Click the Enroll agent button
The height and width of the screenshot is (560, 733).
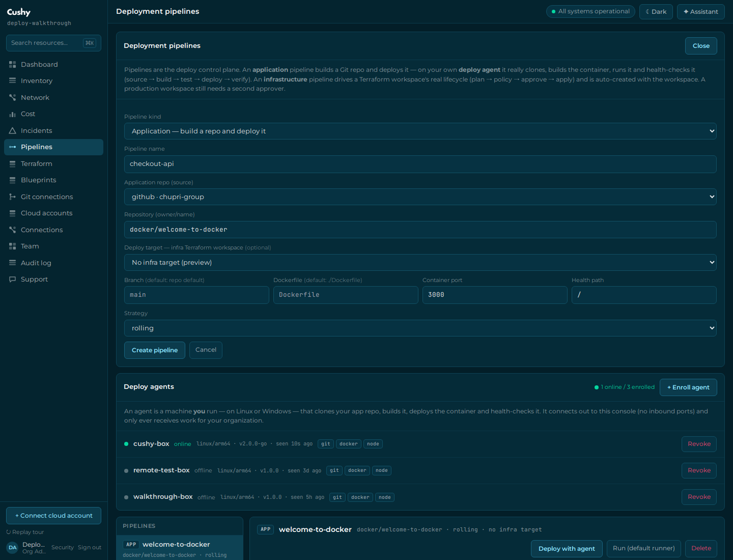688,387
